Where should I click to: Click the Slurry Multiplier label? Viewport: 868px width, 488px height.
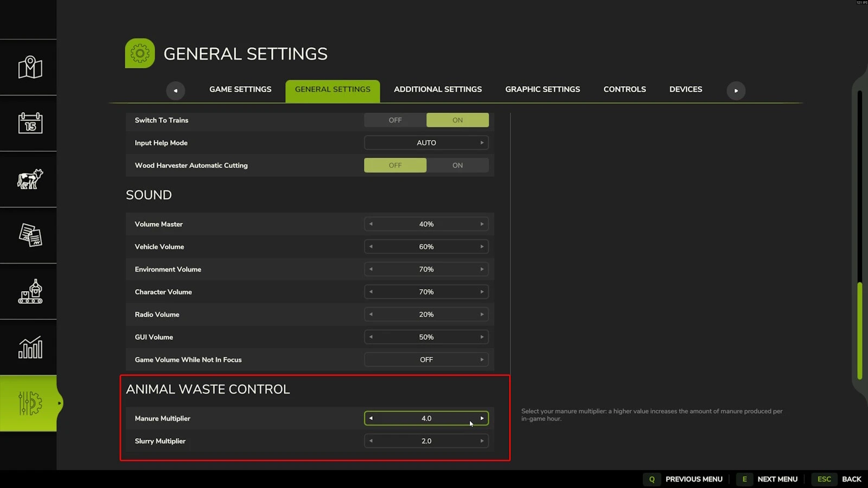160,441
